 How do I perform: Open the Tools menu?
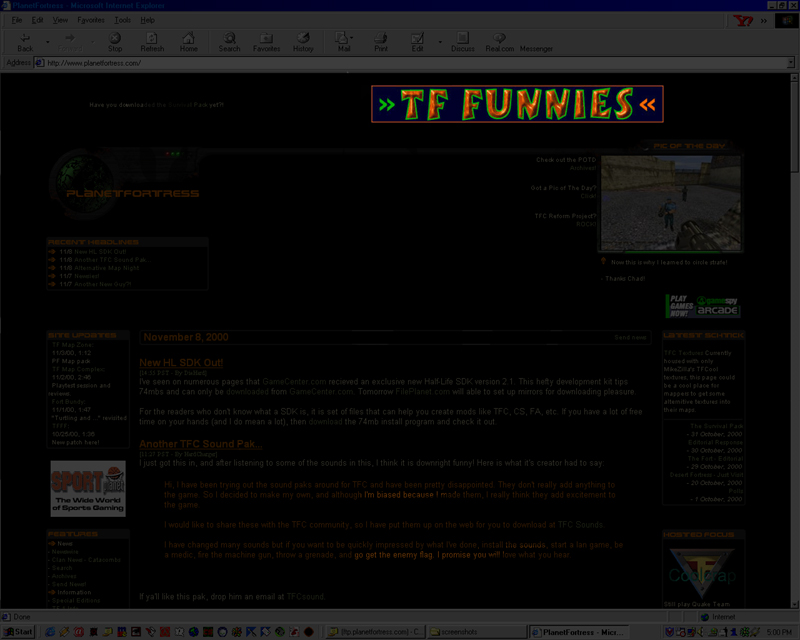pos(122,20)
